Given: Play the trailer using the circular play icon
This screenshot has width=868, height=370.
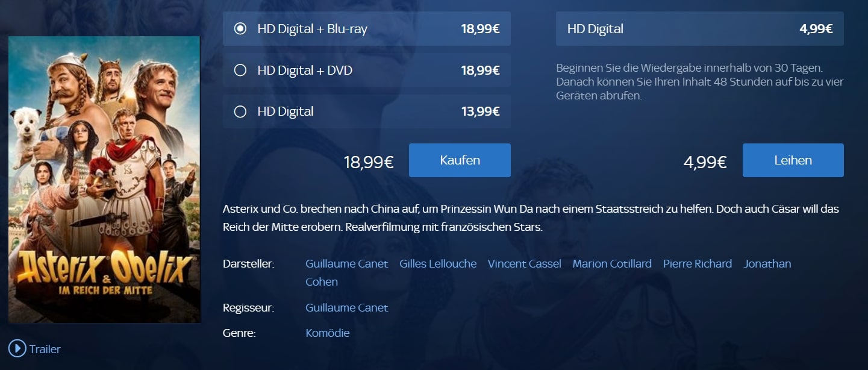Looking at the screenshot, I should tap(17, 348).
